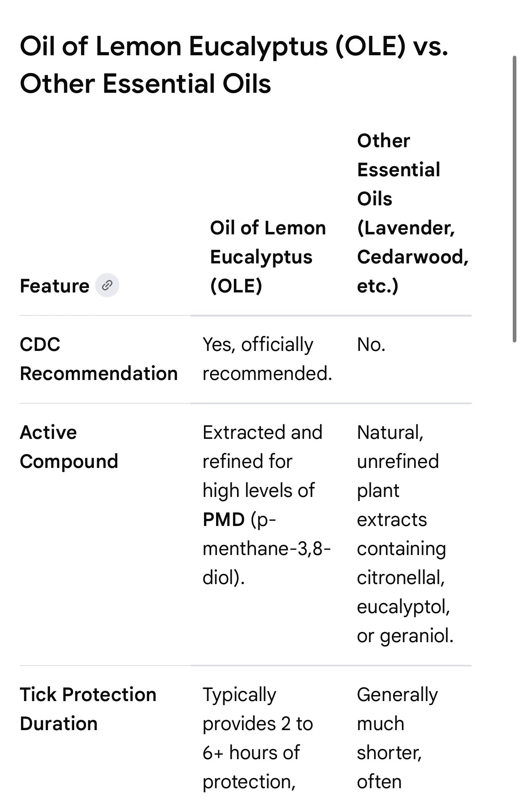Click the 'Yes, officially recommended.' cell

tap(267, 359)
